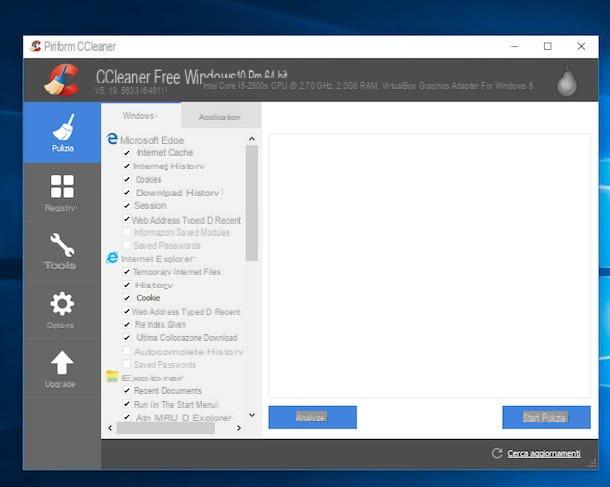Click the window resize grip corner
Image resolution: width=610 pixels, height=487 pixels.
(593, 464)
